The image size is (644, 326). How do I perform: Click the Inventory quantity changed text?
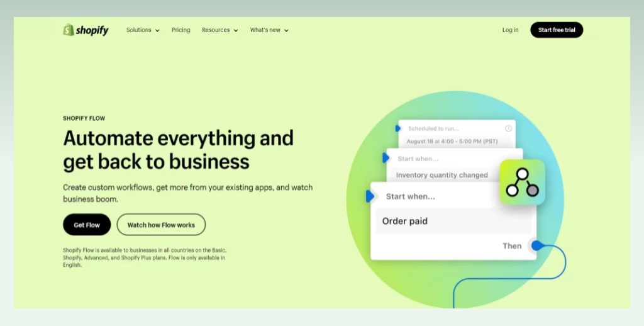tap(442, 175)
